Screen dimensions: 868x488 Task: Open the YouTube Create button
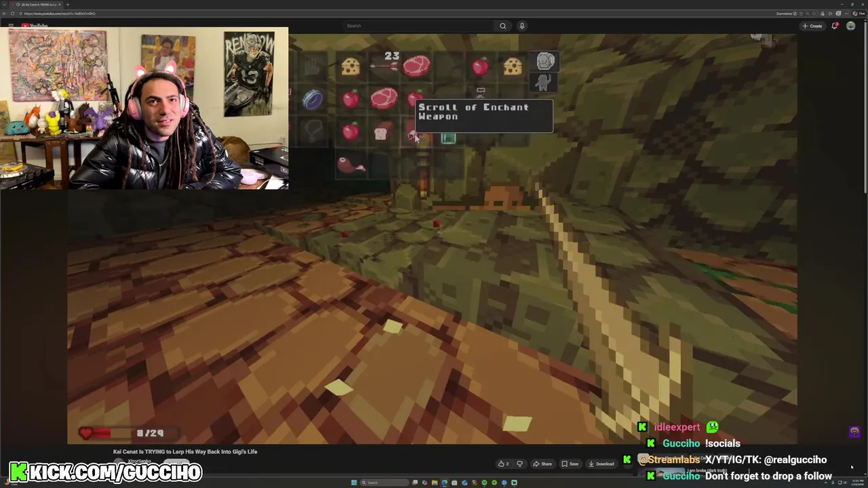(x=812, y=26)
